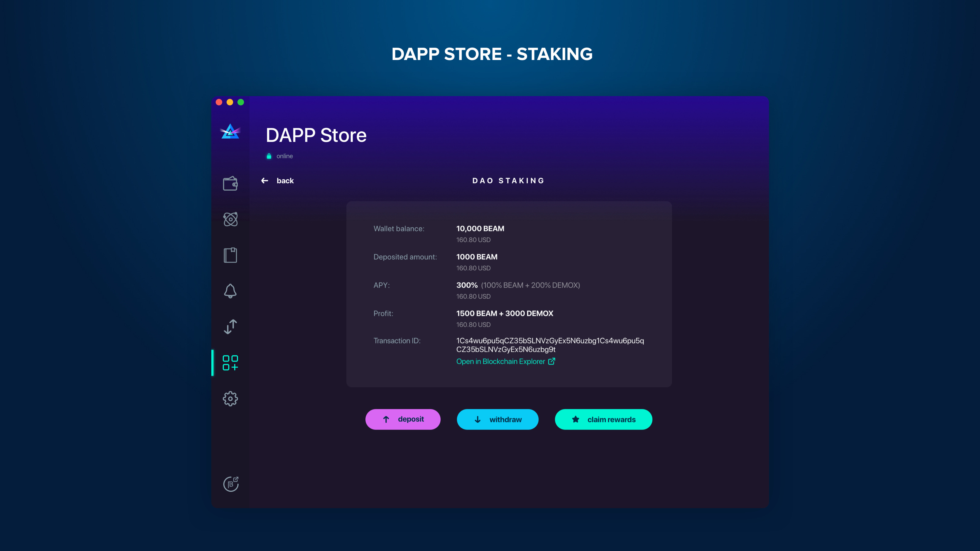Click the online status indicator
This screenshot has height=551, width=980.
(285, 156)
